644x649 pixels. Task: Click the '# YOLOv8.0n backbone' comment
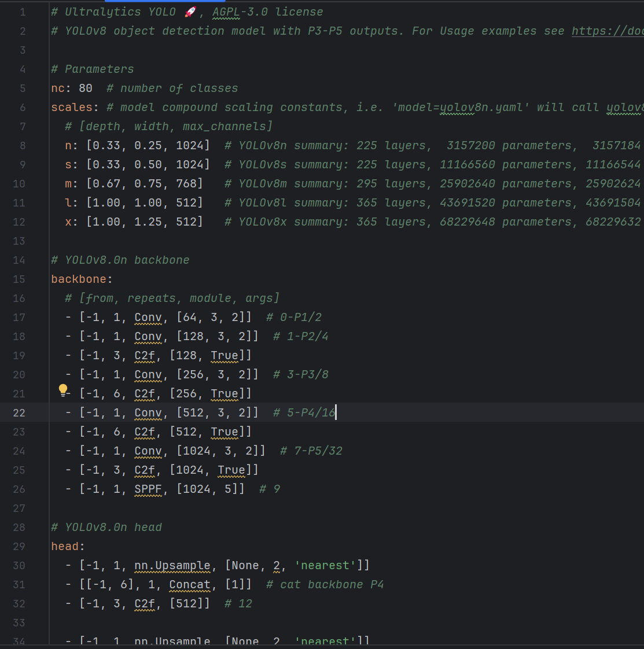120,260
